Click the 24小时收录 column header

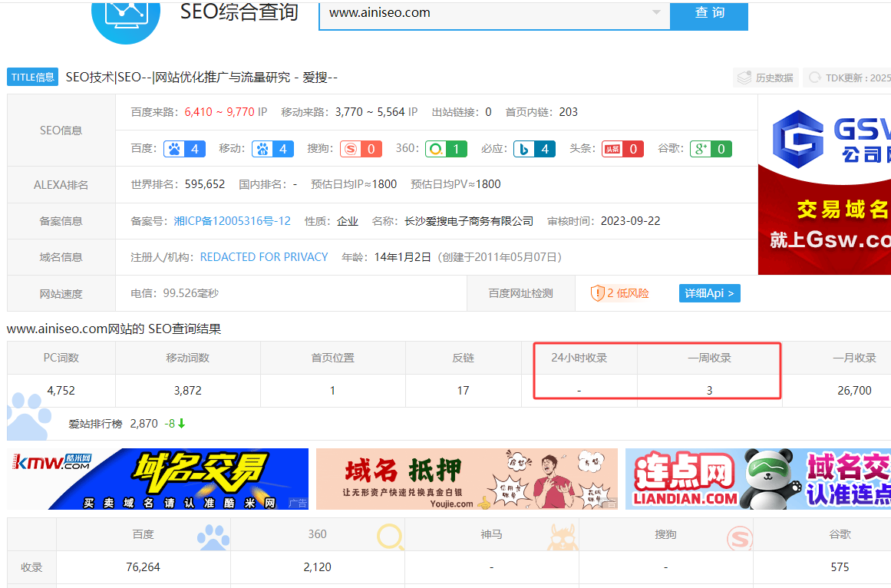tap(579, 358)
